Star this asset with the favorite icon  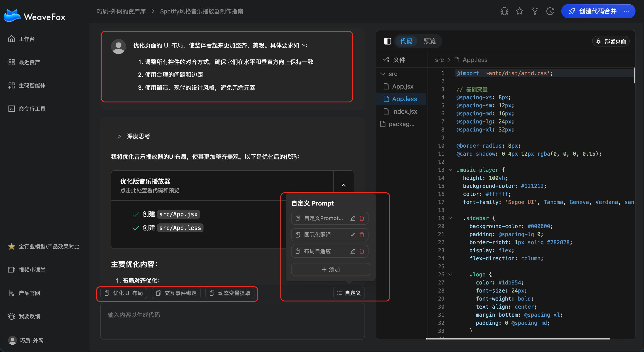click(519, 11)
